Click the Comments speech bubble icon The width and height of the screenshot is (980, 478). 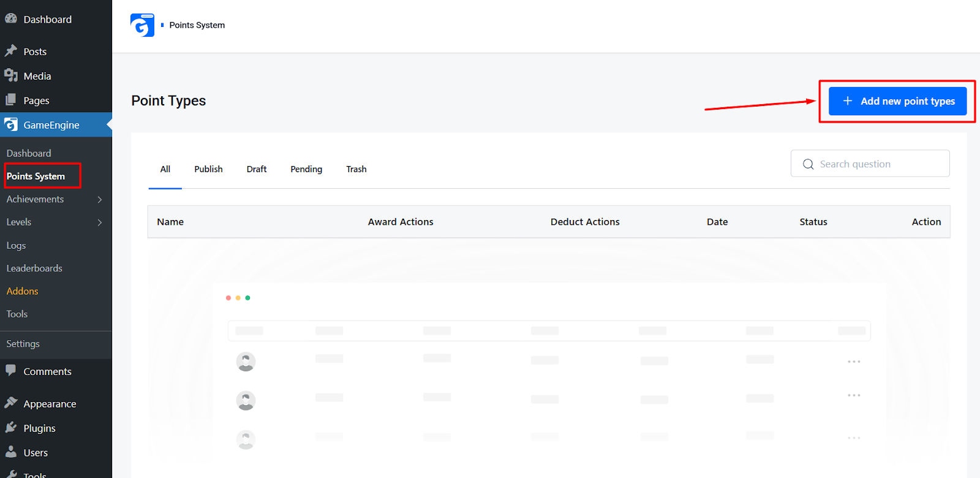(x=11, y=371)
